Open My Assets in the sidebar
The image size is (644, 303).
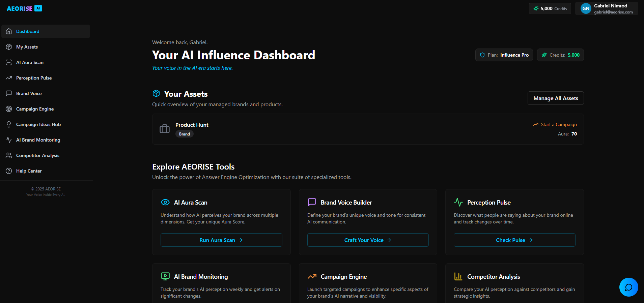pos(27,47)
